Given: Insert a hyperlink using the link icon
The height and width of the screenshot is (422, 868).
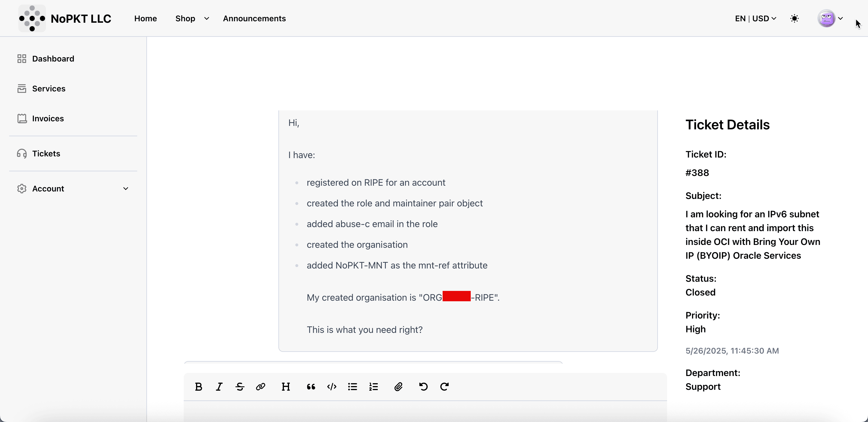Looking at the screenshot, I should point(260,387).
